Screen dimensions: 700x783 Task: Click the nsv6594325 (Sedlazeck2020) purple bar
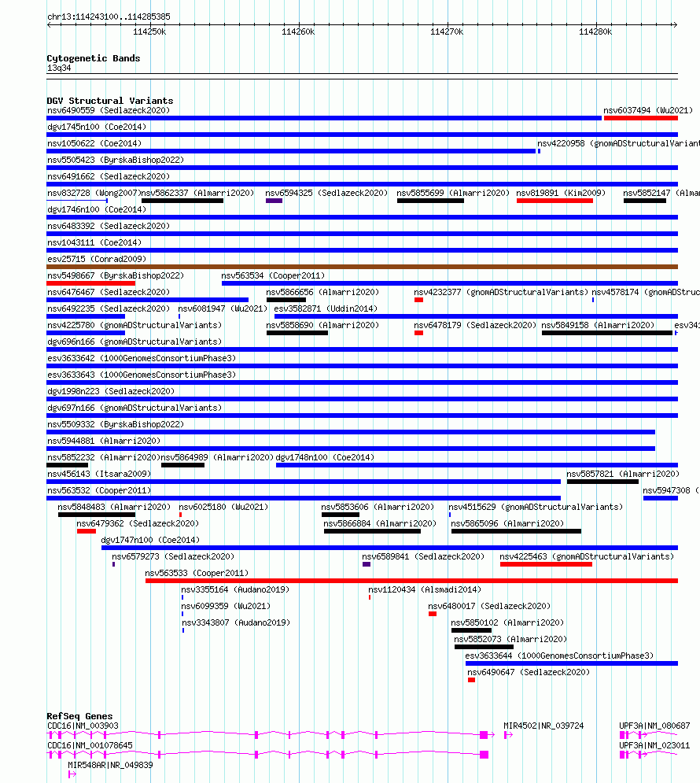coord(274,201)
